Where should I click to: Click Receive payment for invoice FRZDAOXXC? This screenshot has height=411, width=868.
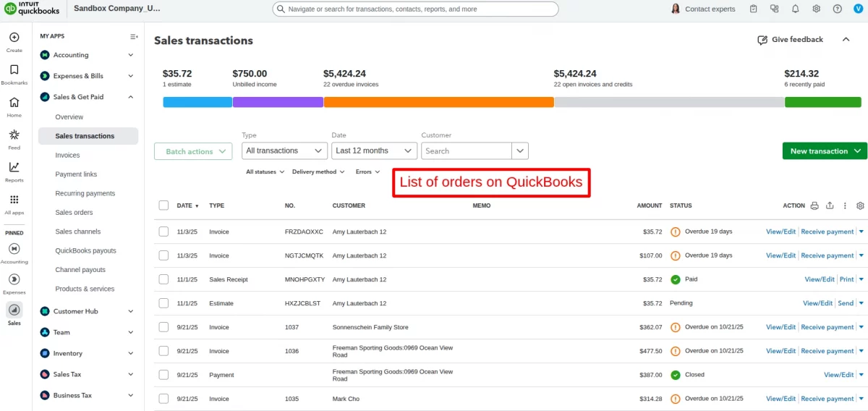click(x=827, y=232)
